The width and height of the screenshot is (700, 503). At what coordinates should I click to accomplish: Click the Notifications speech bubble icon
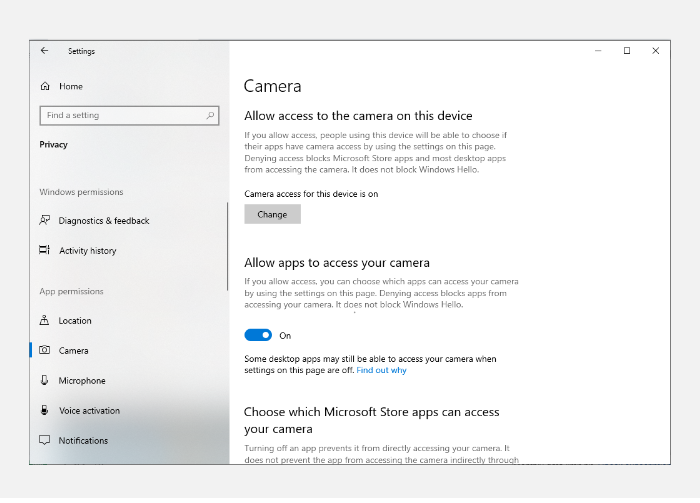(x=45, y=440)
